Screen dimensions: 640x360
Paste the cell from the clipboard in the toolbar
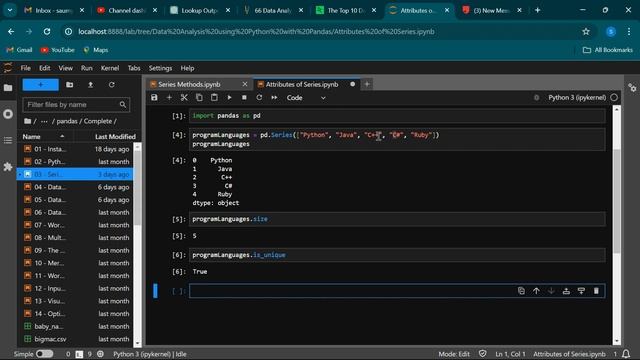[x=214, y=98]
